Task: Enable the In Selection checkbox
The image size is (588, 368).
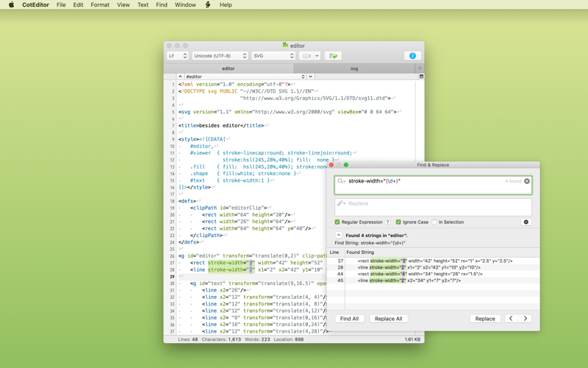Action: [x=434, y=222]
